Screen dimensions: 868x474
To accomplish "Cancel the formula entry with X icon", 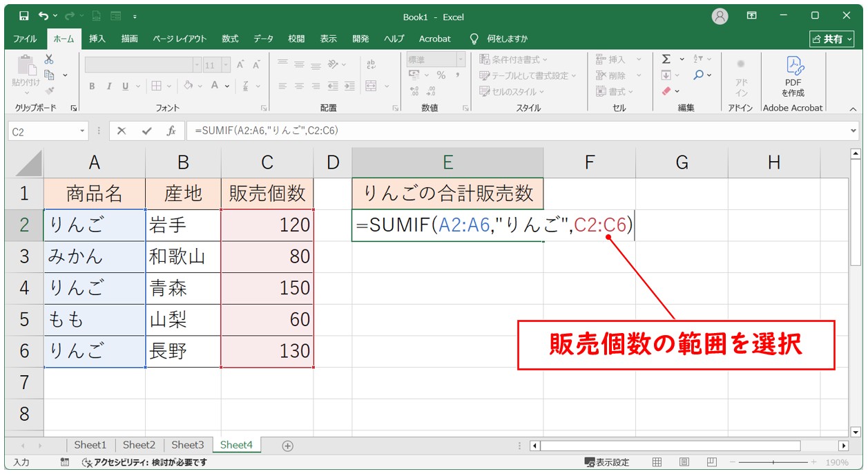I will [122, 131].
